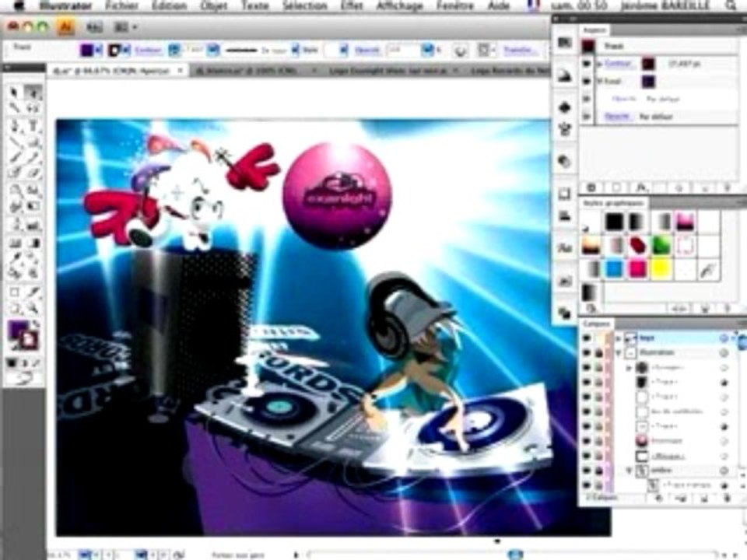Image resolution: width=747 pixels, height=560 pixels.
Task: Click the Contour link in control bar
Action: (148, 50)
